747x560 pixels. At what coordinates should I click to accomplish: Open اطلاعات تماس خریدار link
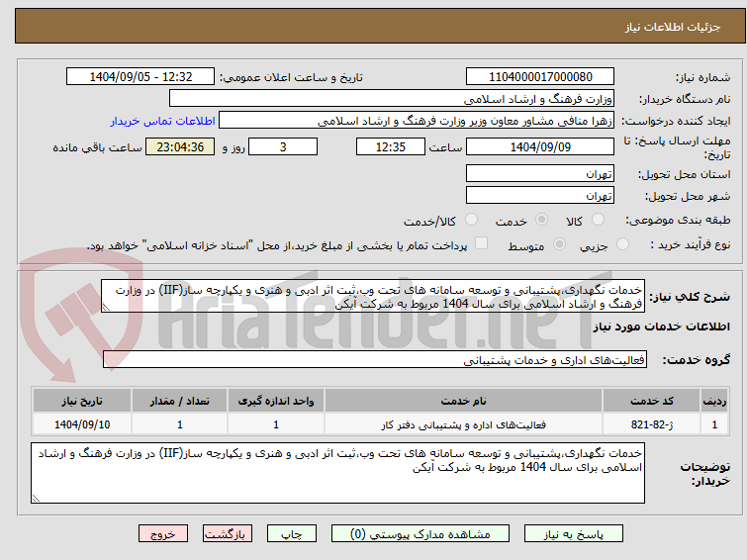tap(163, 121)
